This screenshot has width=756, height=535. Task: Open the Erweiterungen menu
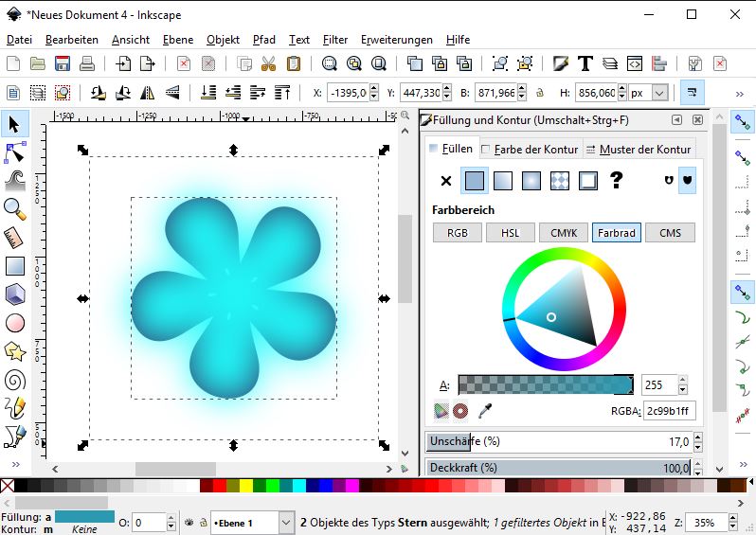(x=396, y=40)
